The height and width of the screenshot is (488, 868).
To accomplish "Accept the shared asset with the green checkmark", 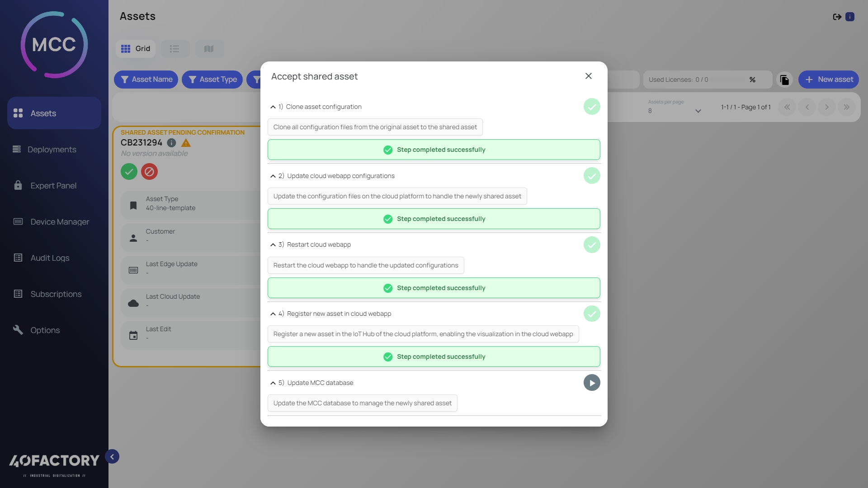I will click(129, 172).
